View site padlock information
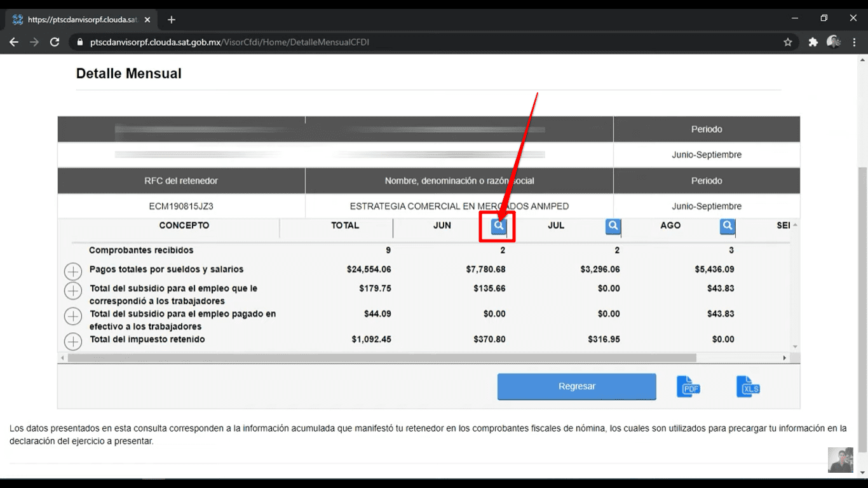The image size is (868, 488). [80, 43]
